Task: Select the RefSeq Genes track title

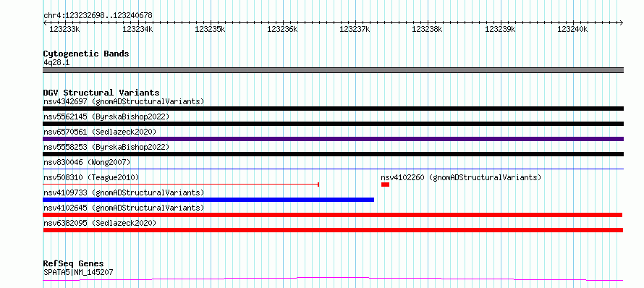Action: 74,264
